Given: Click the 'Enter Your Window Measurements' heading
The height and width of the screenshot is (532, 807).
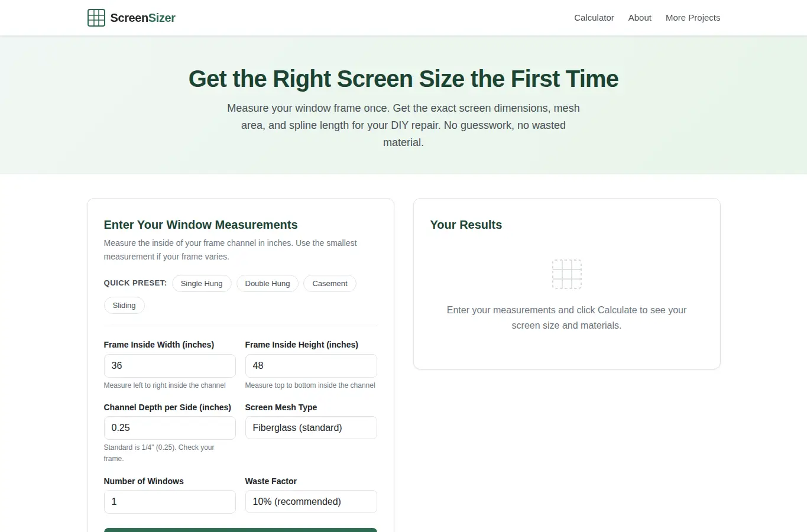Looking at the screenshot, I should click(x=201, y=225).
